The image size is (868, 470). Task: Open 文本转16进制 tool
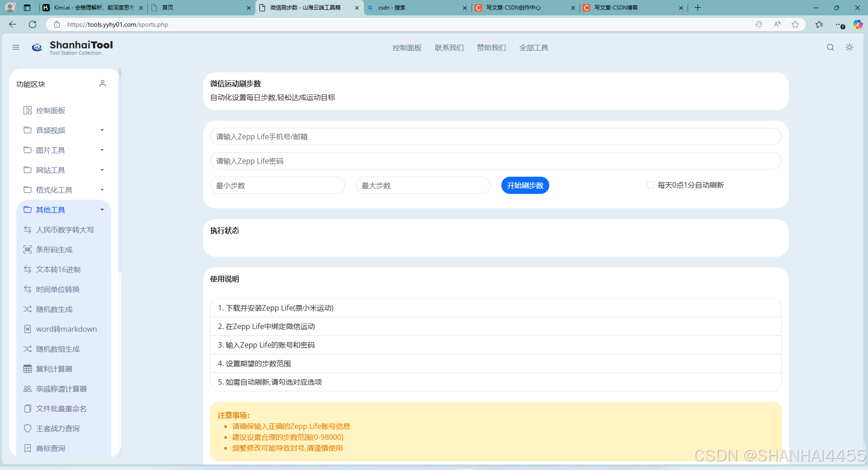point(64,269)
